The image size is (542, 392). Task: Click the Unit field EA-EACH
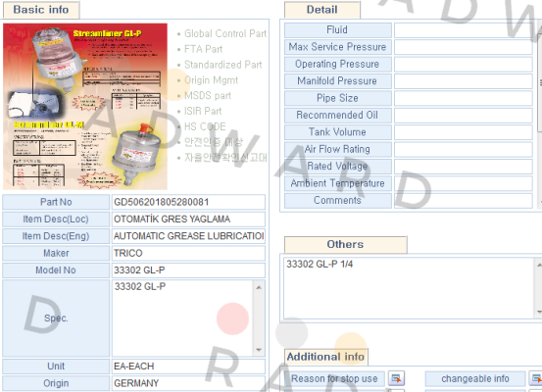(x=188, y=367)
